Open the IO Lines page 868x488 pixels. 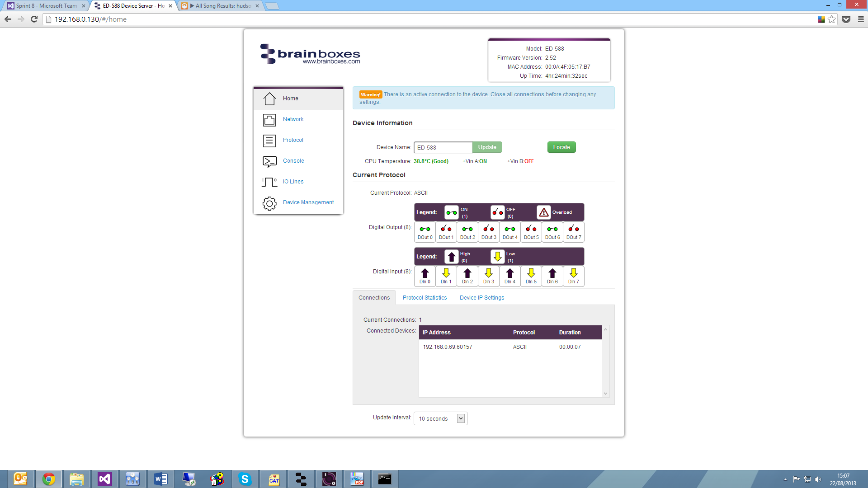(293, 181)
